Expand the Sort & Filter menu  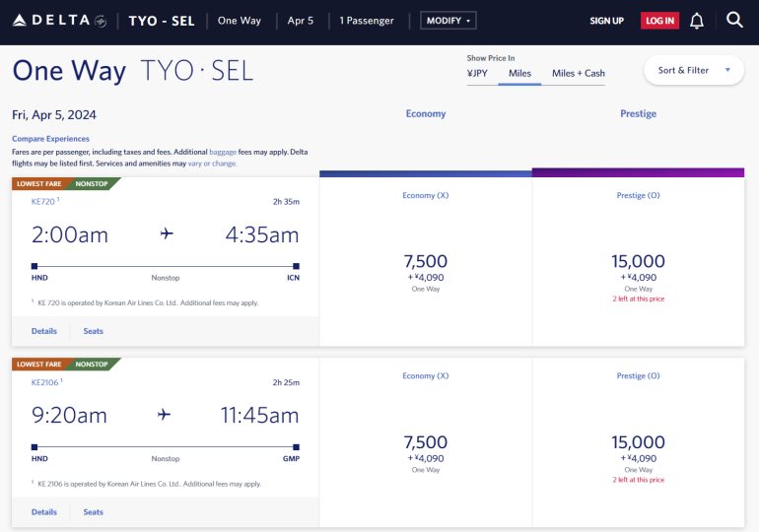[694, 70]
